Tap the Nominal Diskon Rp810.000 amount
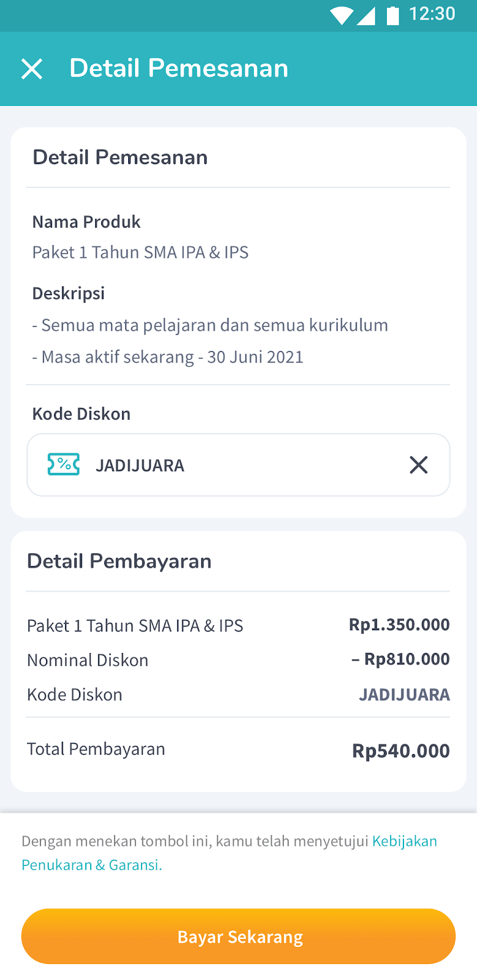Viewport: 477px width, 980px height. 400,659
